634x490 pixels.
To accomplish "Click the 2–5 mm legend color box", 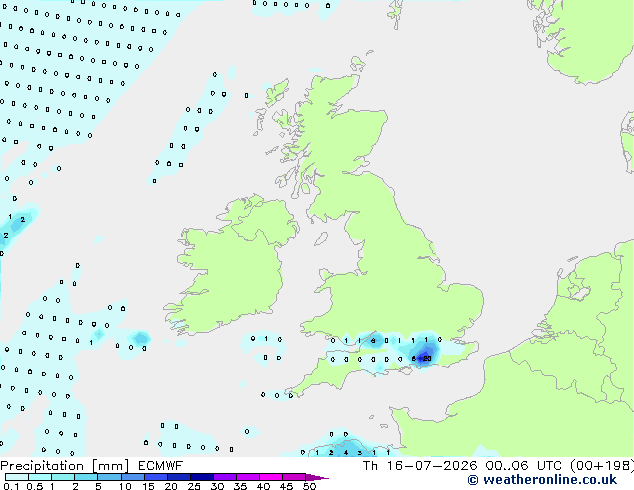I will pyautogui.click(x=86, y=477).
